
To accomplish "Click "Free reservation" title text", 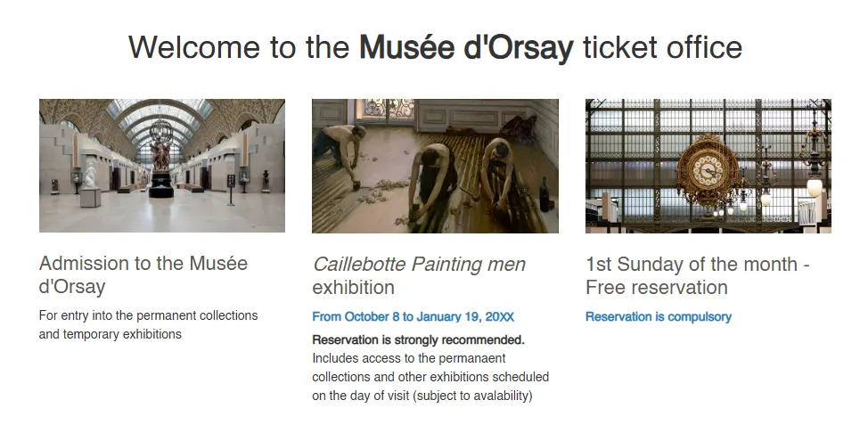I will [x=657, y=288].
